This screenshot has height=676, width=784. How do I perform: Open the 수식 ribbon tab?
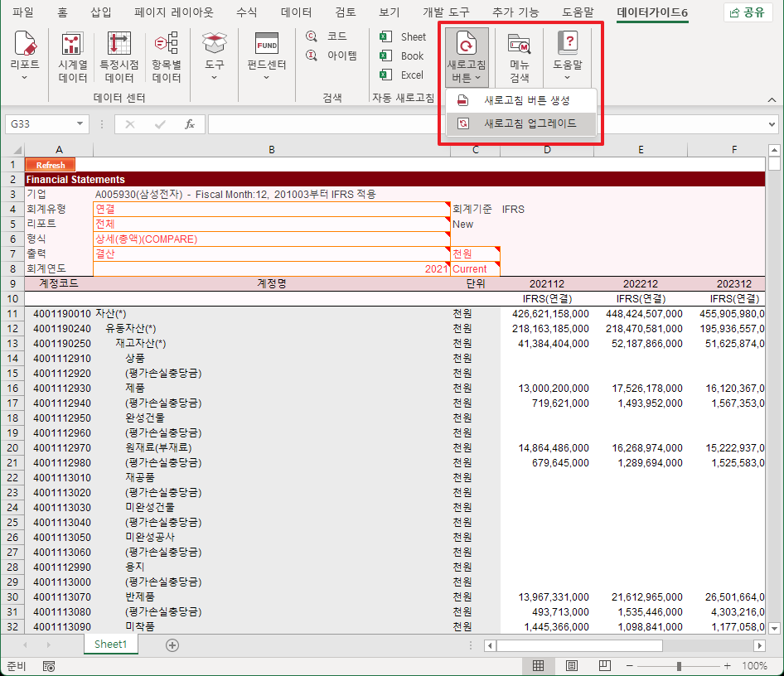click(246, 12)
